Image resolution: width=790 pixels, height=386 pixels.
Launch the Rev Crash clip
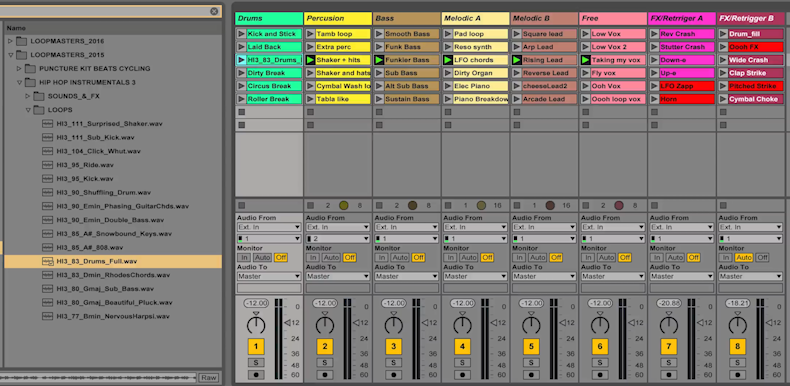coord(654,34)
